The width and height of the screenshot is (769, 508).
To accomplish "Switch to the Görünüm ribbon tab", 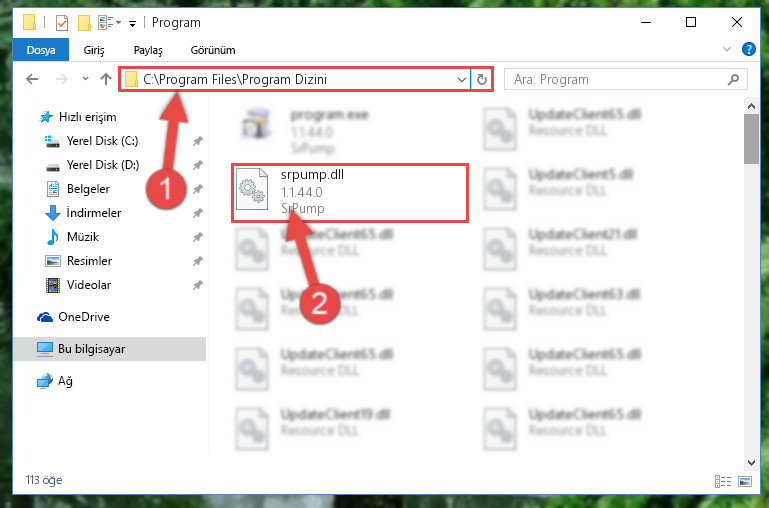I will coord(213,50).
